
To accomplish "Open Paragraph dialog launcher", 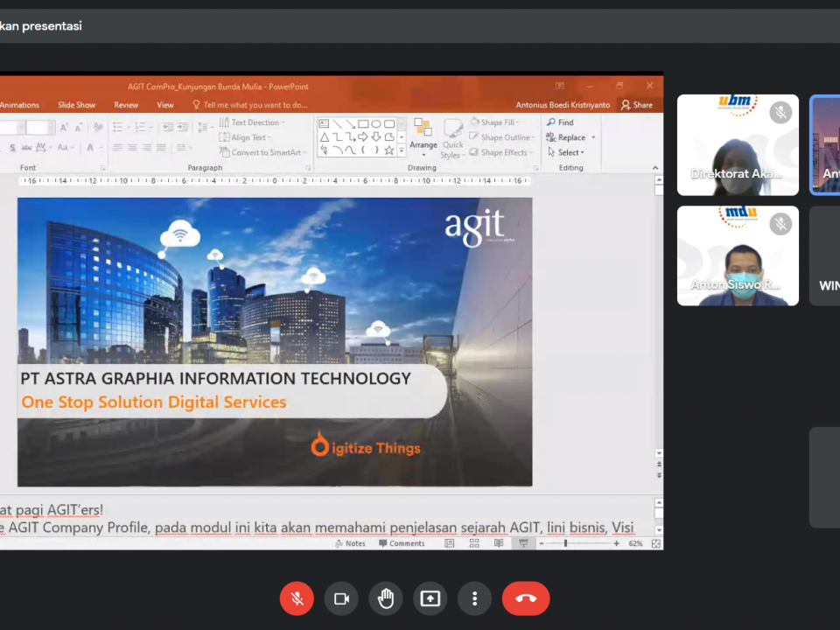I will 308,168.
